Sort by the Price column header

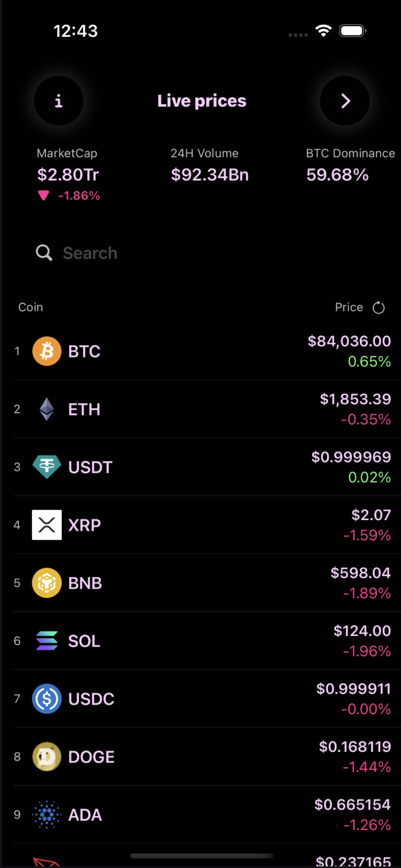(349, 307)
